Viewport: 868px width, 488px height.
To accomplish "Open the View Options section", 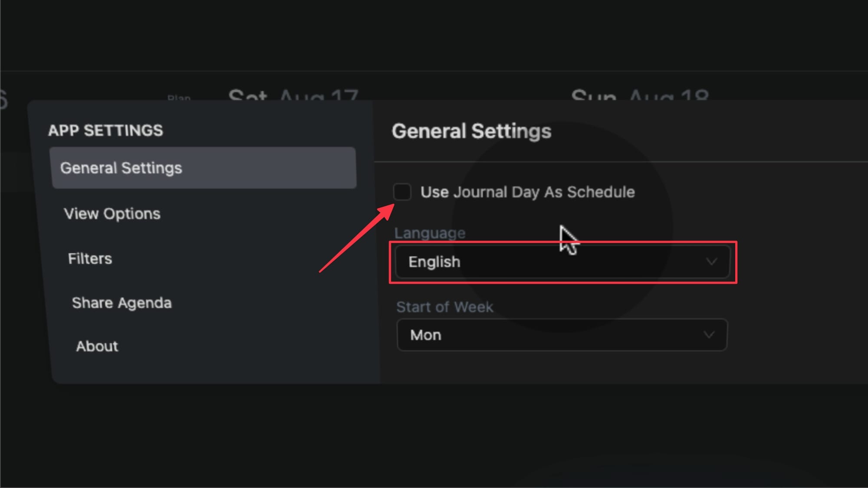I will point(112,213).
